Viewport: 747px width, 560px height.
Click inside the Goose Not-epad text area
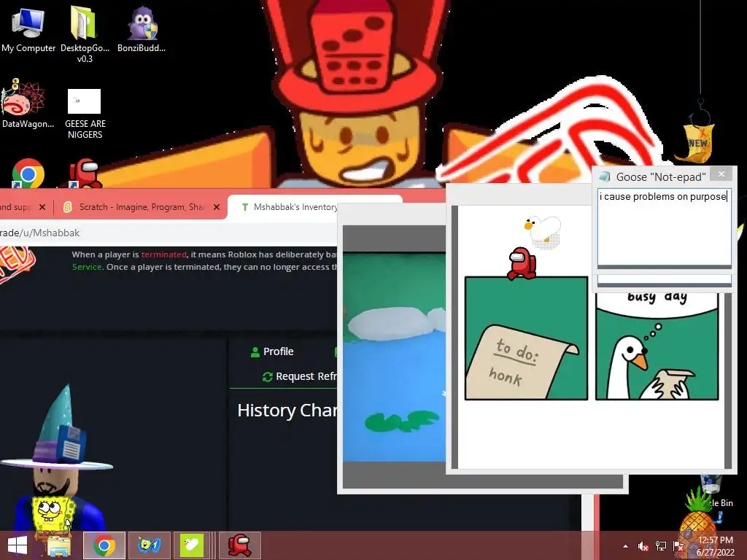click(664, 227)
